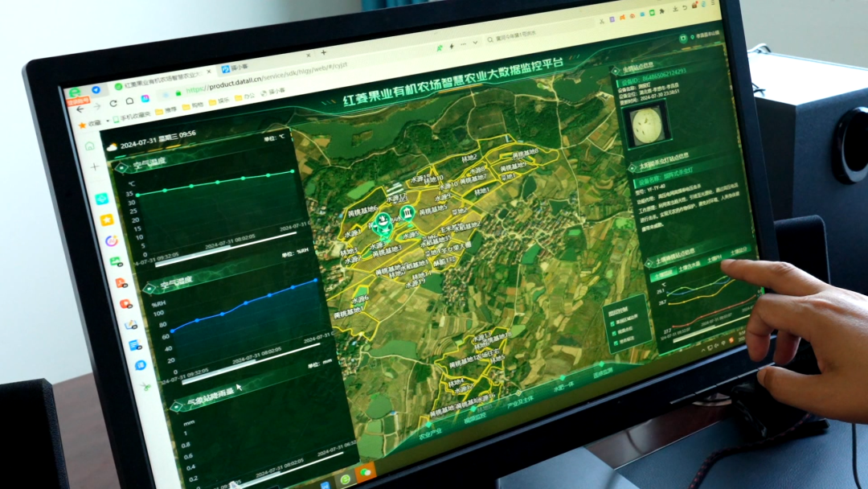
Task: Click the plus icon in the browser sidebar
Action: [95, 166]
